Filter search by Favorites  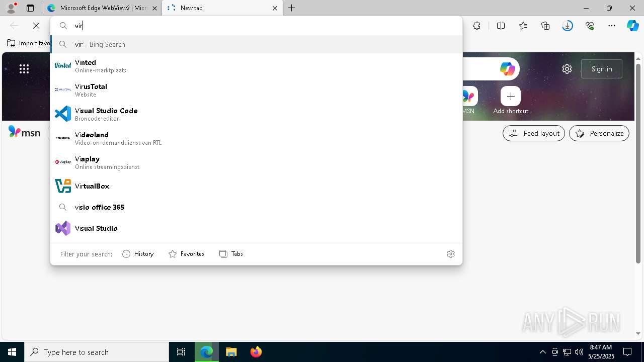tap(186, 254)
